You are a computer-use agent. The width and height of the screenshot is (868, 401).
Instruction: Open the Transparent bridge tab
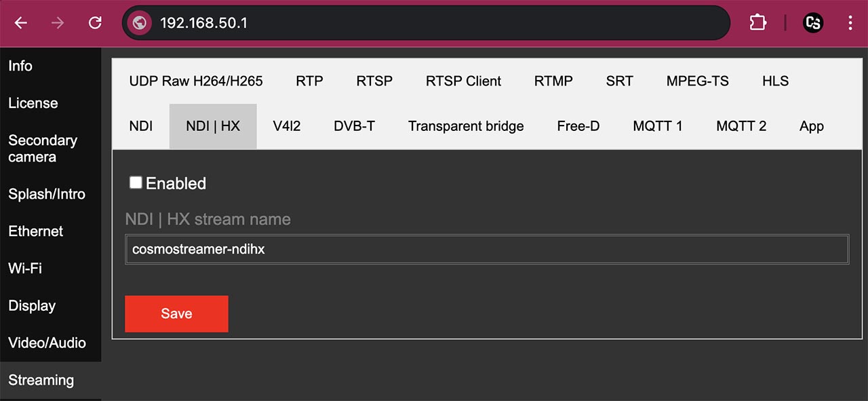466,126
